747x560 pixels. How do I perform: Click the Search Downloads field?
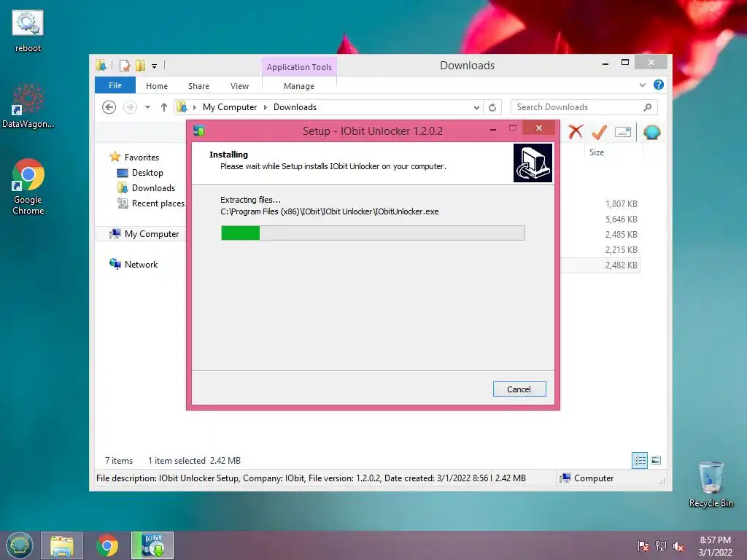tap(584, 107)
